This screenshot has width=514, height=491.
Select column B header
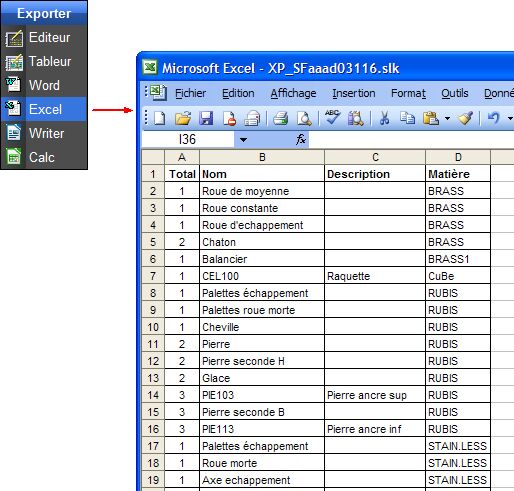click(262, 157)
